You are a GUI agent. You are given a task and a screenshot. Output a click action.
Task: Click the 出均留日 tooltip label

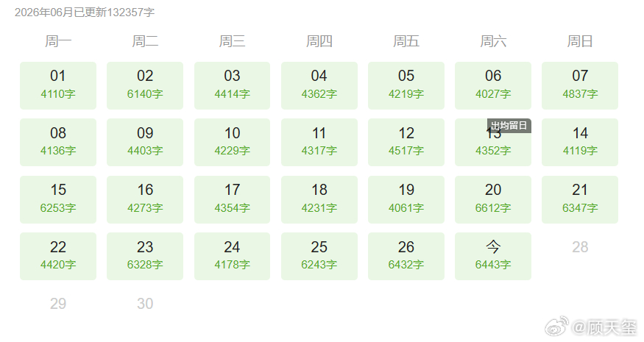[x=509, y=126]
